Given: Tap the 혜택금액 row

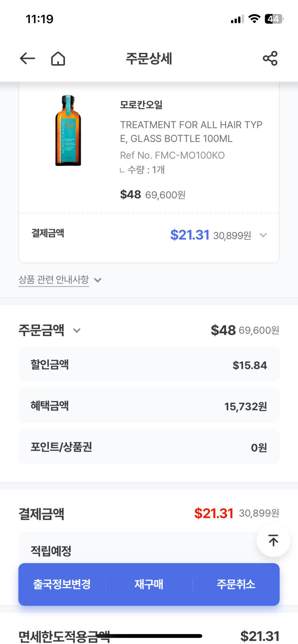Looking at the screenshot, I should 149,406.
